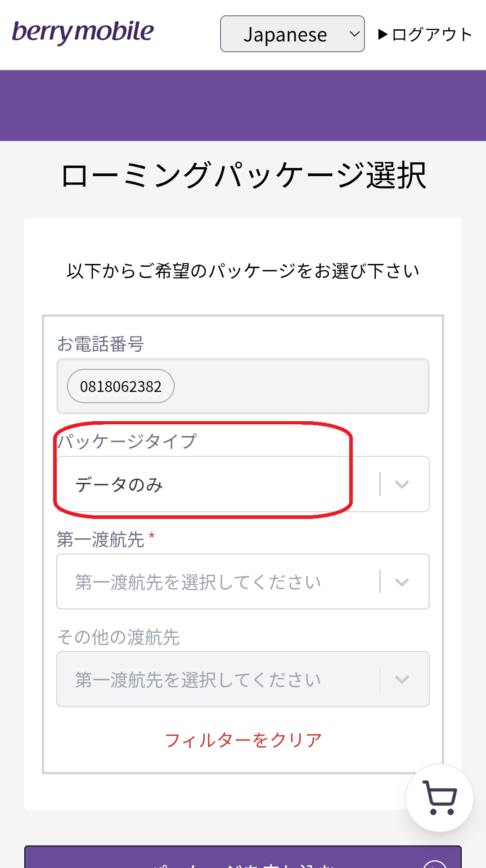Click the 第一渡航先 required label
Screen dimensions: 486x868
pyautogui.click(x=101, y=539)
